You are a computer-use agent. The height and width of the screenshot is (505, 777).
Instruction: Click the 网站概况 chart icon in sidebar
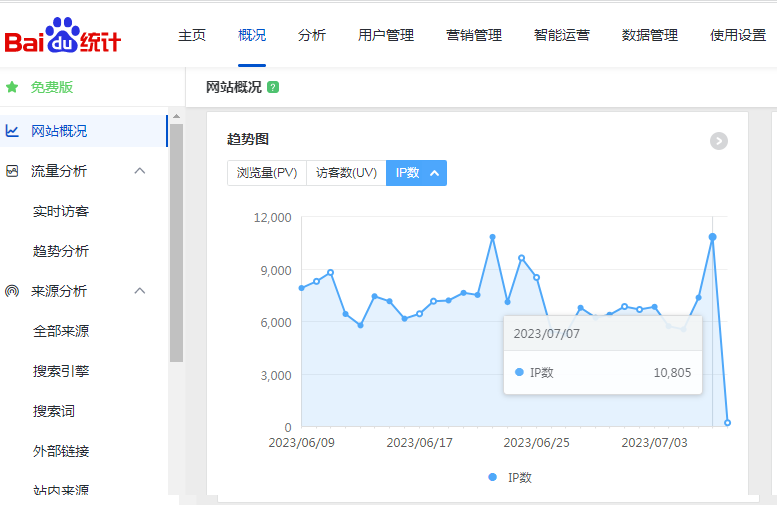12,131
